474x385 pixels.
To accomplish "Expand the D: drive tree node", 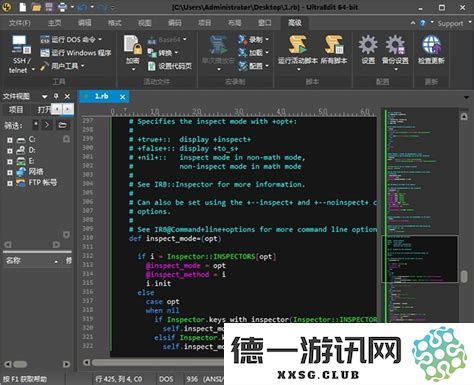I will pyautogui.click(x=10, y=151).
